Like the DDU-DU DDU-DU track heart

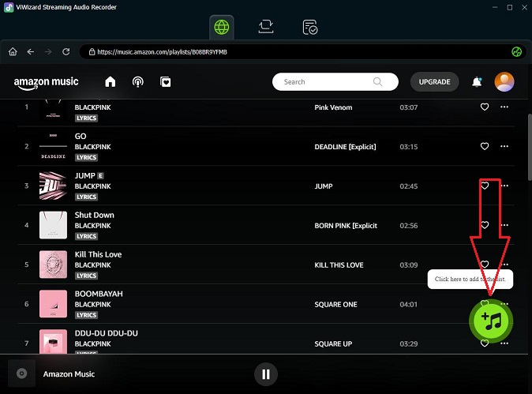tap(485, 343)
